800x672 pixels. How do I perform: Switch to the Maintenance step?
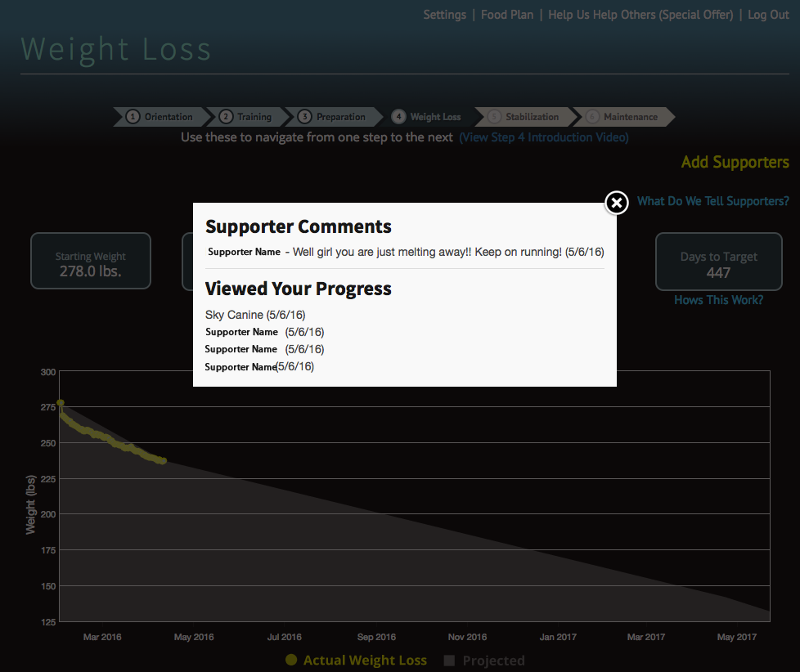[624, 117]
